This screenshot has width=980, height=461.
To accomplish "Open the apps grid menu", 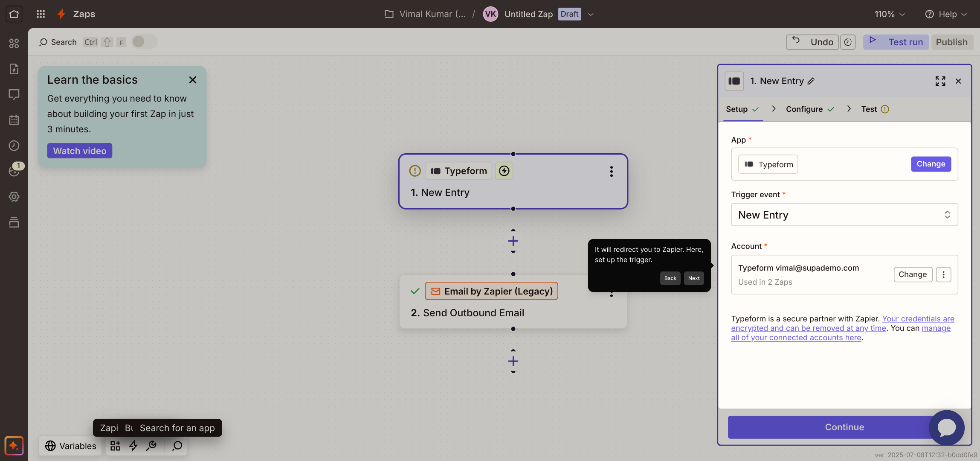I will click(x=41, y=14).
